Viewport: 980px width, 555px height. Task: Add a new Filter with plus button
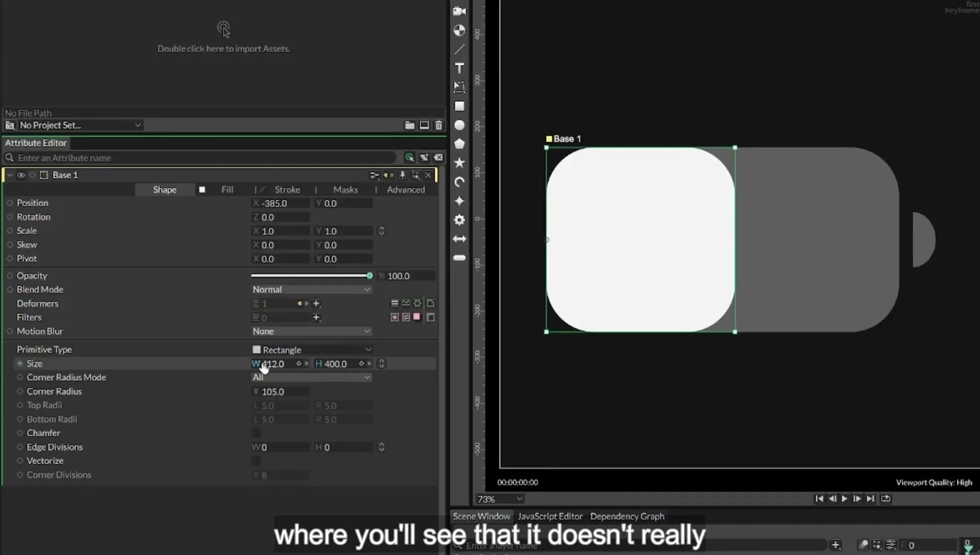point(316,317)
